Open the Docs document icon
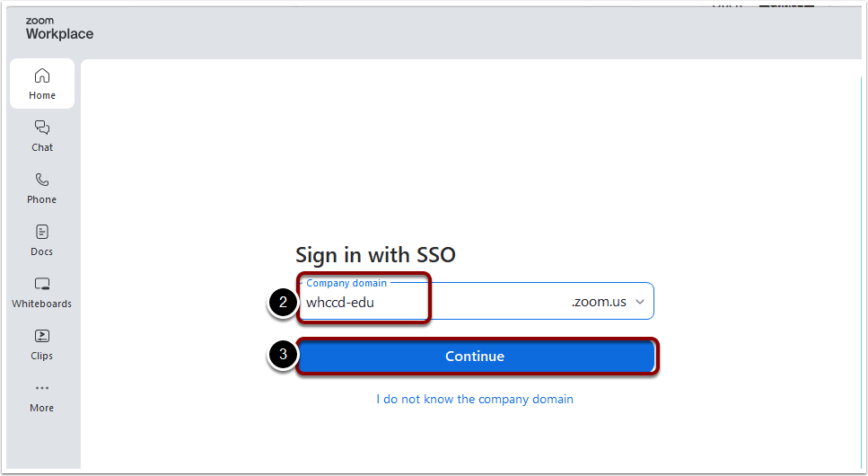868x476 pixels. pos(42,232)
